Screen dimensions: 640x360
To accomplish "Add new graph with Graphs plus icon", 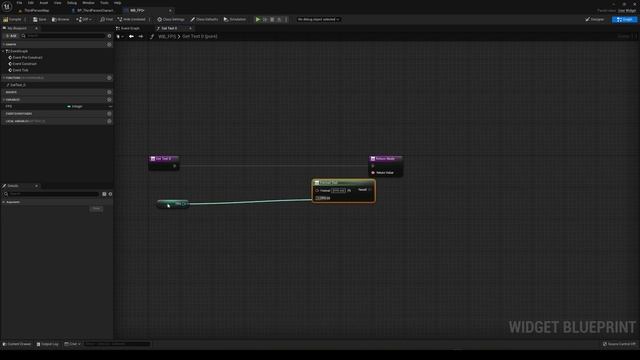I will [109, 44].
